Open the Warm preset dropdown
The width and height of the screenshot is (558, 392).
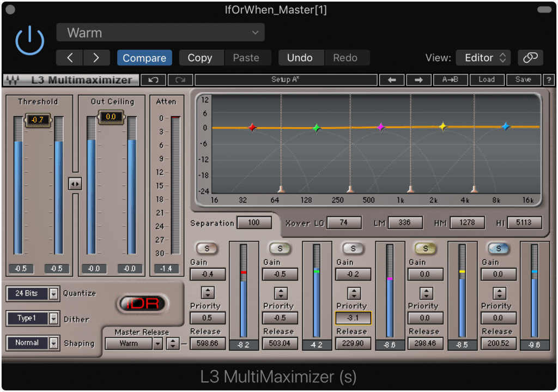160,32
